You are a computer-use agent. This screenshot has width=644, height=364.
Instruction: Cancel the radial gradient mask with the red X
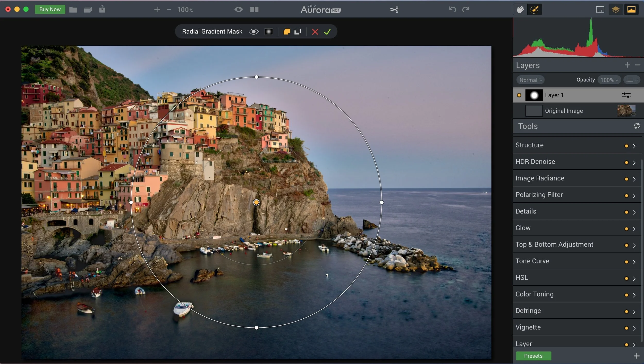pyautogui.click(x=315, y=32)
